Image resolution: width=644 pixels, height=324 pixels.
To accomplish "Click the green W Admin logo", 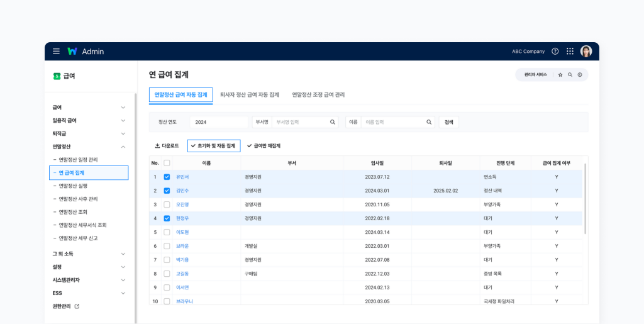I will point(86,52).
